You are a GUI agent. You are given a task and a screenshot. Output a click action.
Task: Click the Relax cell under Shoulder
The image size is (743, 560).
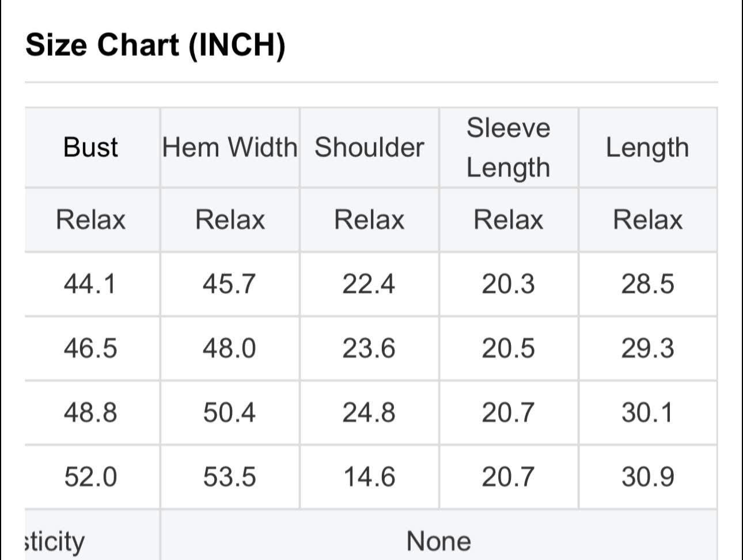coord(369,220)
